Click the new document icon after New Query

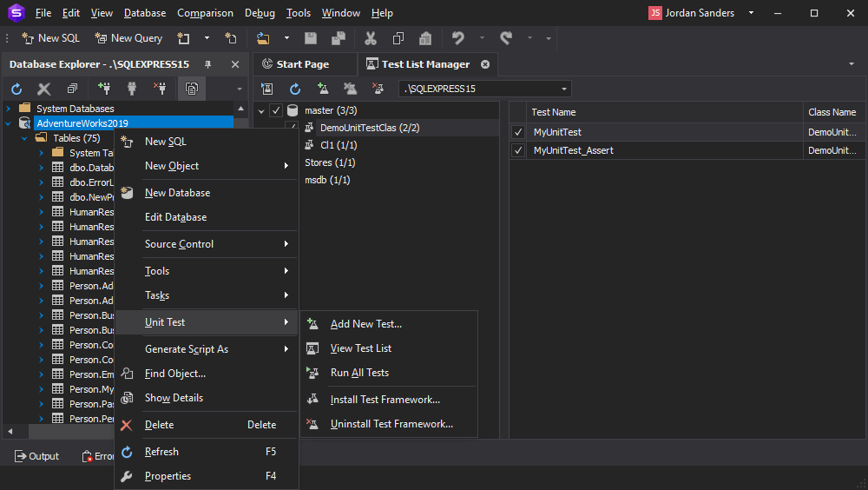183,38
